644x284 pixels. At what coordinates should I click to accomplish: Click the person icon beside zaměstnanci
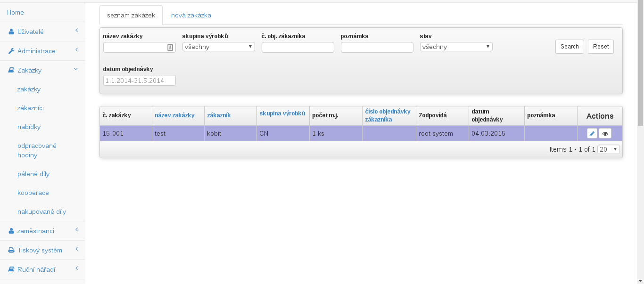click(x=11, y=231)
